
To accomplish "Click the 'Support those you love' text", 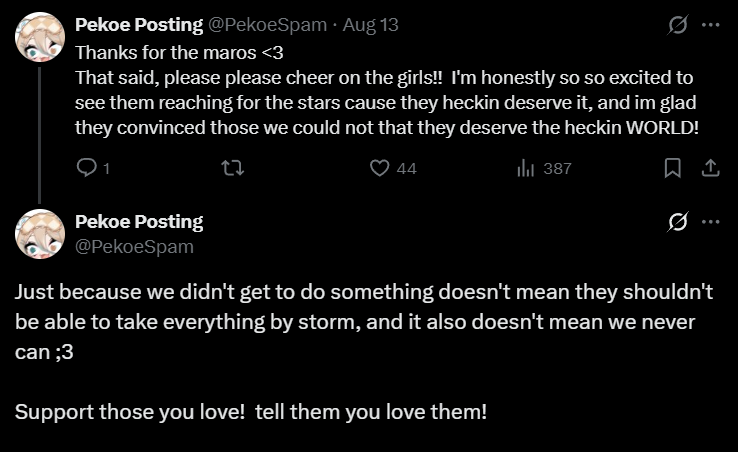I will [x=251, y=411].
